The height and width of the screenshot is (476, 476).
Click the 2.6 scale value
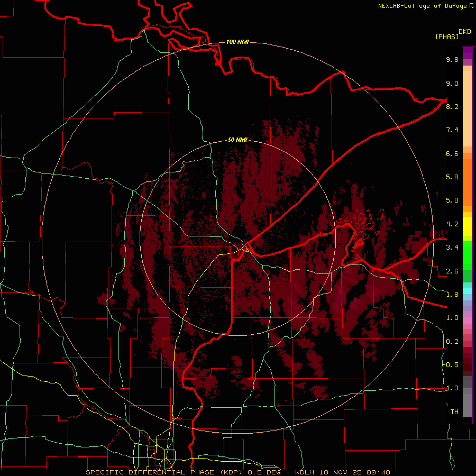452,271
